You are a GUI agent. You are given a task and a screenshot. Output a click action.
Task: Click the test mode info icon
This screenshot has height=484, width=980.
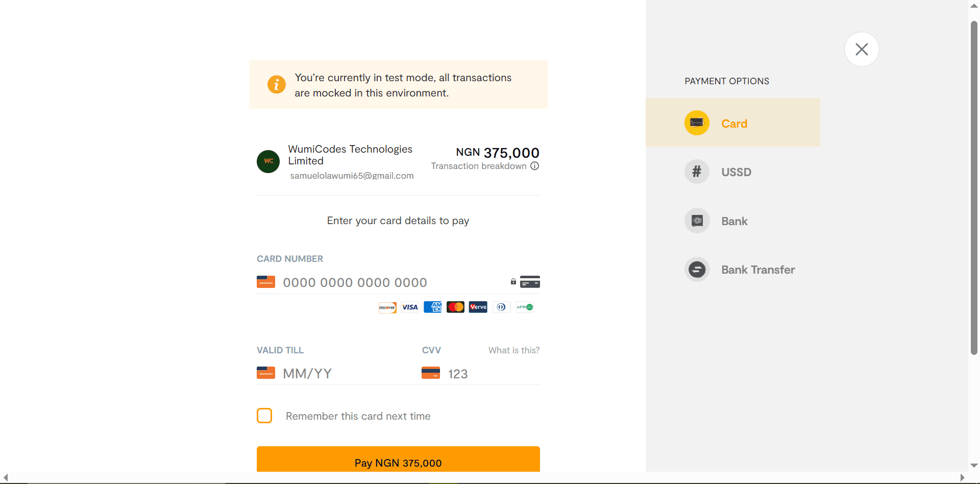pyautogui.click(x=276, y=85)
